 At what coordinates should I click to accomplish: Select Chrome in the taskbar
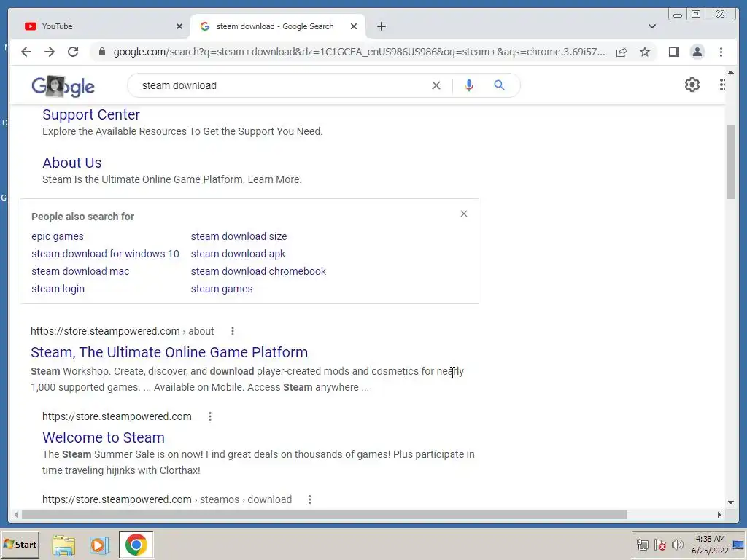coord(136,545)
